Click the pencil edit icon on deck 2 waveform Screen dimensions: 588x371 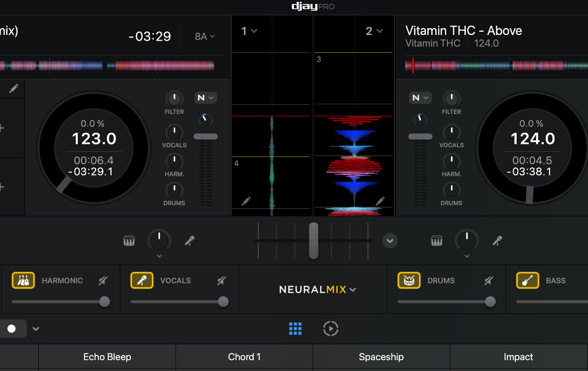tap(380, 200)
